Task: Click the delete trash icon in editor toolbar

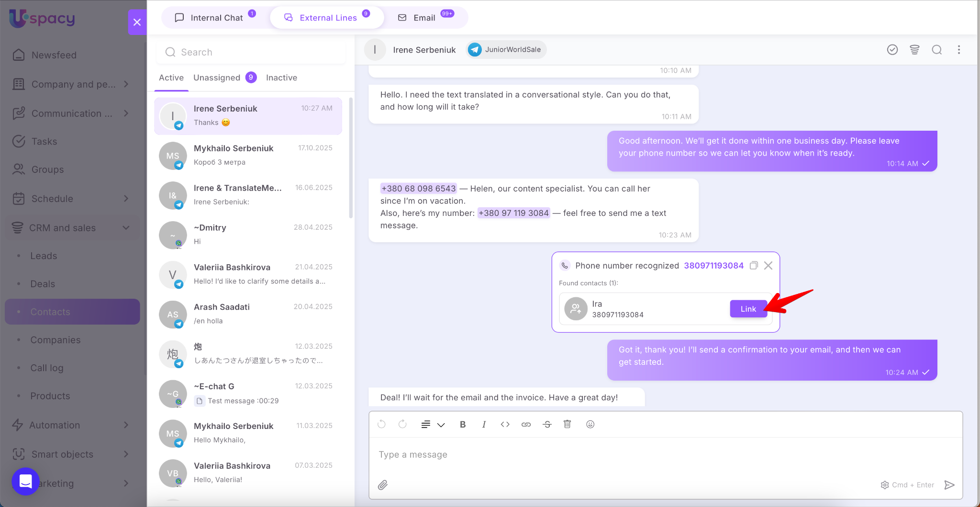Action: pos(567,424)
